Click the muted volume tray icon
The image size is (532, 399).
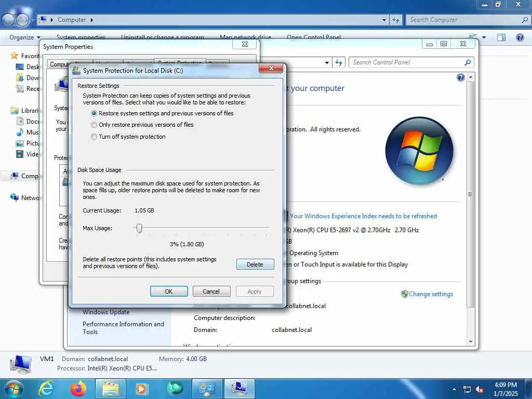point(480,390)
